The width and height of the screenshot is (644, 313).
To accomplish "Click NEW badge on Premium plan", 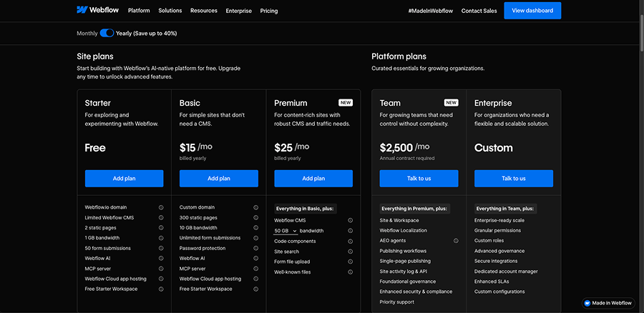I will click(x=346, y=103).
